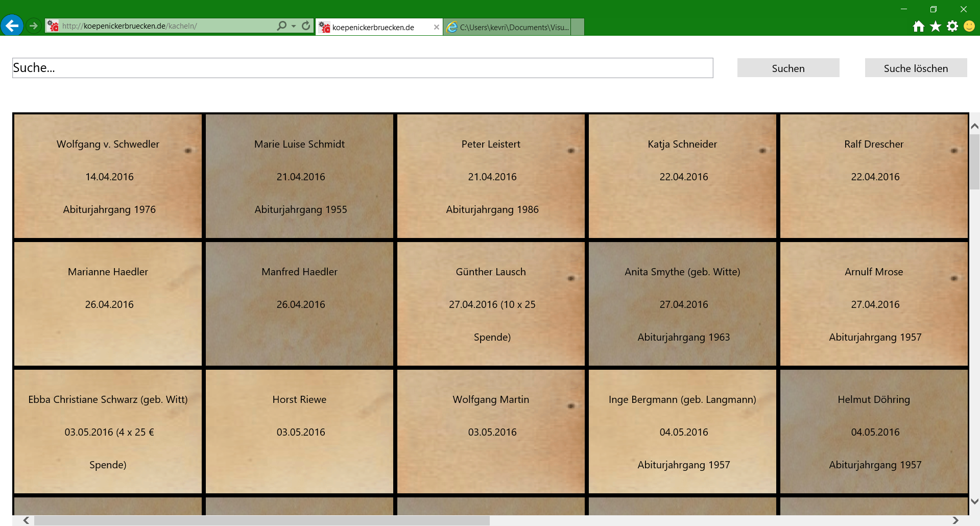Click Abiturjahrgang 1955 text
This screenshot has width=980, height=526.
click(301, 209)
